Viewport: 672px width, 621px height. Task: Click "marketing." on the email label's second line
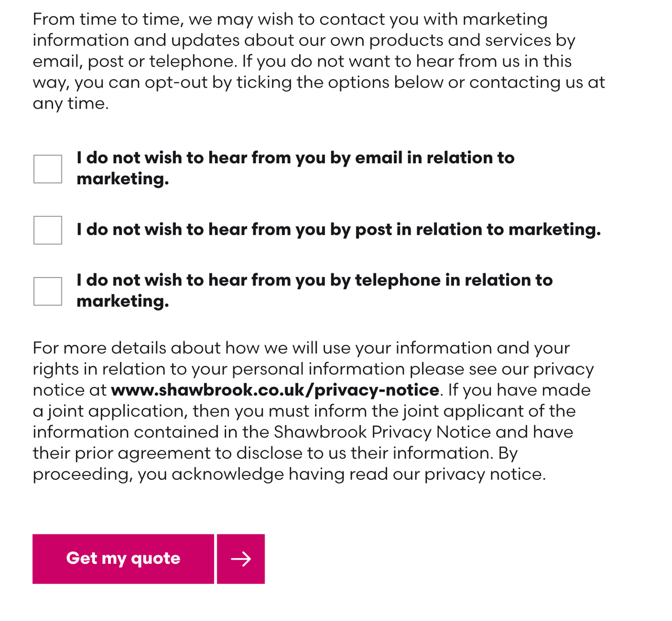[x=123, y=179]
